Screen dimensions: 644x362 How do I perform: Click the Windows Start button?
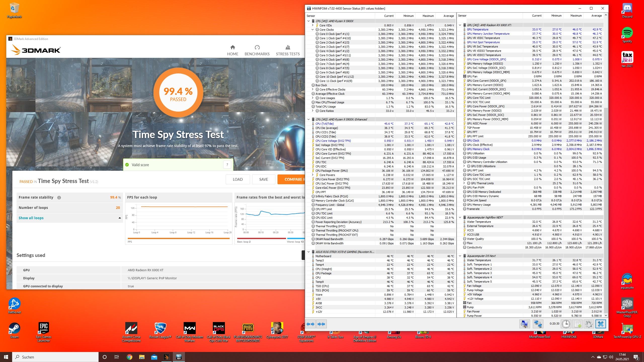click(6, 357)
